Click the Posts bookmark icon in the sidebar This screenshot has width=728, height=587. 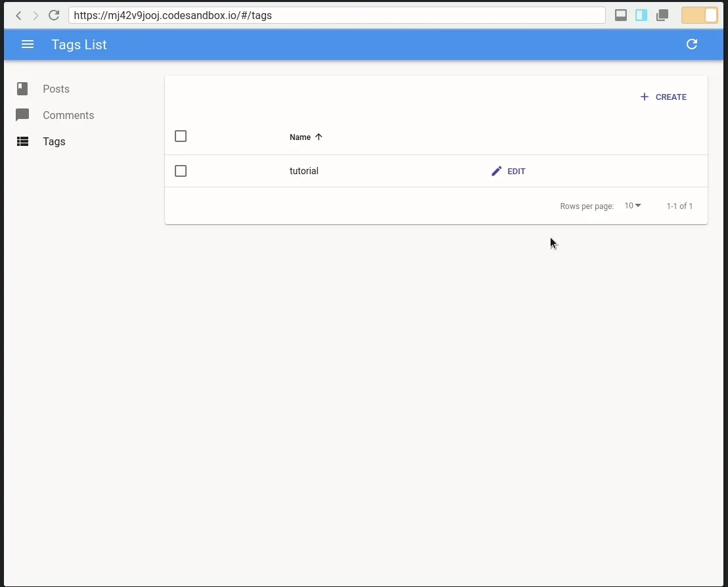pos(22,89)
